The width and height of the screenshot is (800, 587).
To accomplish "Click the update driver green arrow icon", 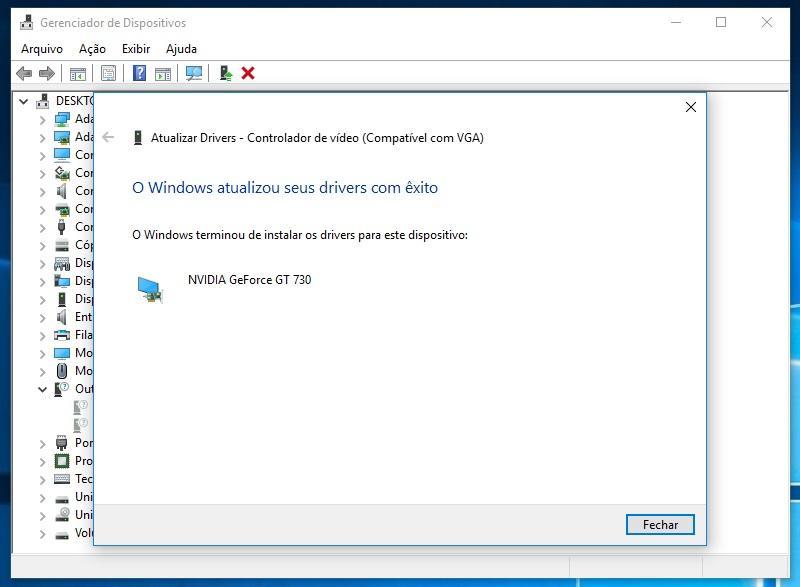I will 226,73.
